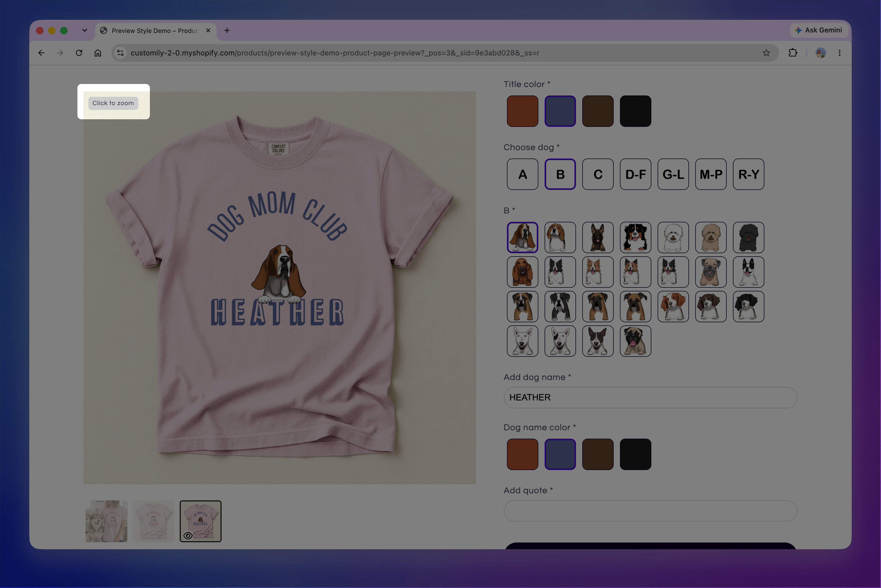The height and width of the screenshot is (588, 881).
Task: Click the browser back arrow
Action: [x=41, y=53]
